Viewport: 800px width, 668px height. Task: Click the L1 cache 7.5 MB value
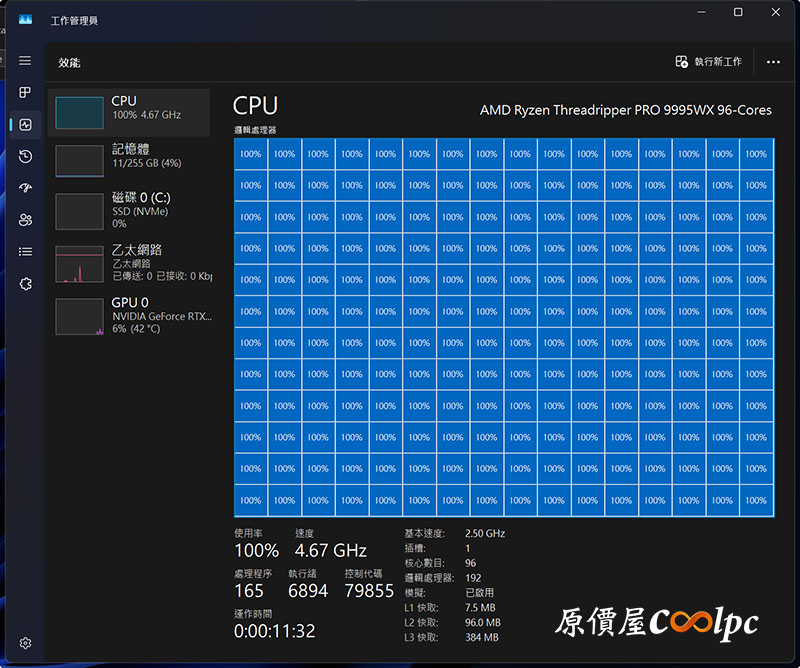[480, 608]
